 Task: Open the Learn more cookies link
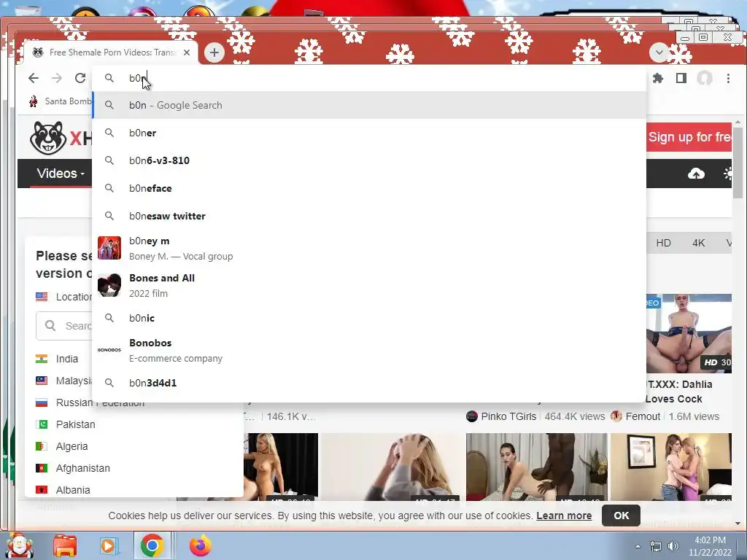pos(564,516)
